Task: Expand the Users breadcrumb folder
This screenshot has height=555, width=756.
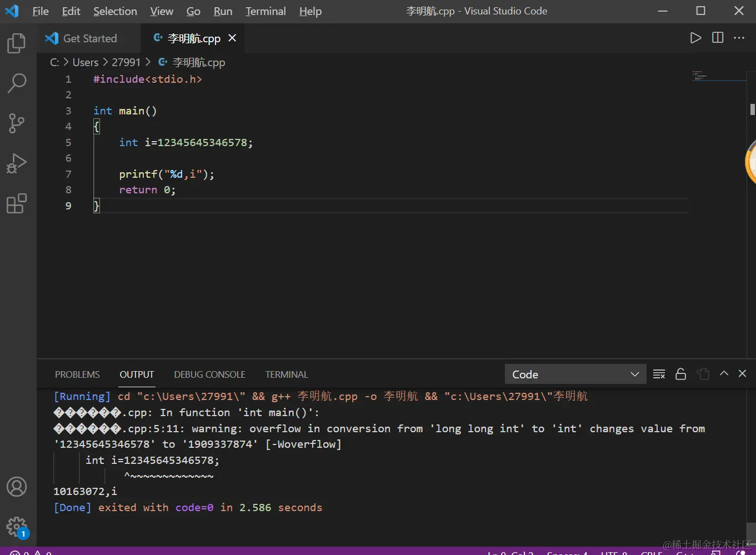Action: point(85,62)
